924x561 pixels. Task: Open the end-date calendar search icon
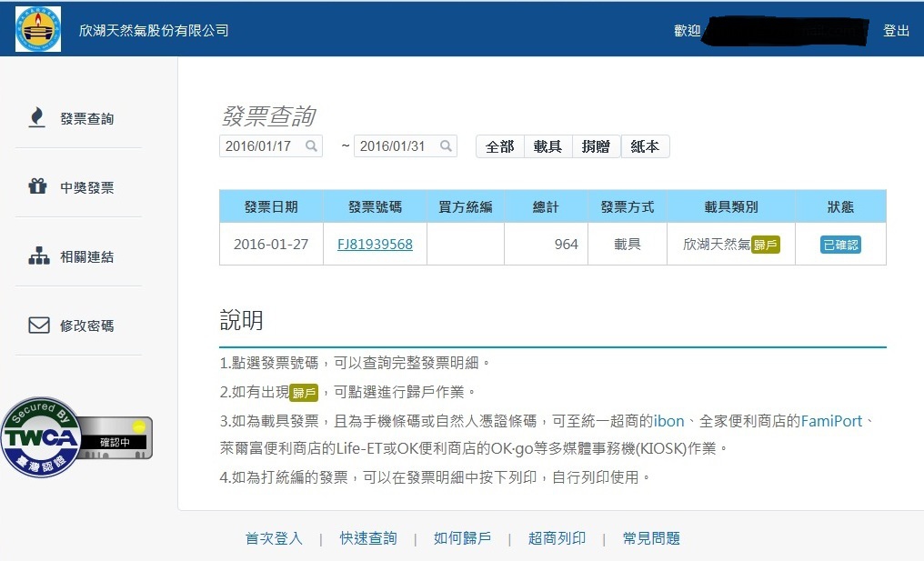tap(446, 145)
